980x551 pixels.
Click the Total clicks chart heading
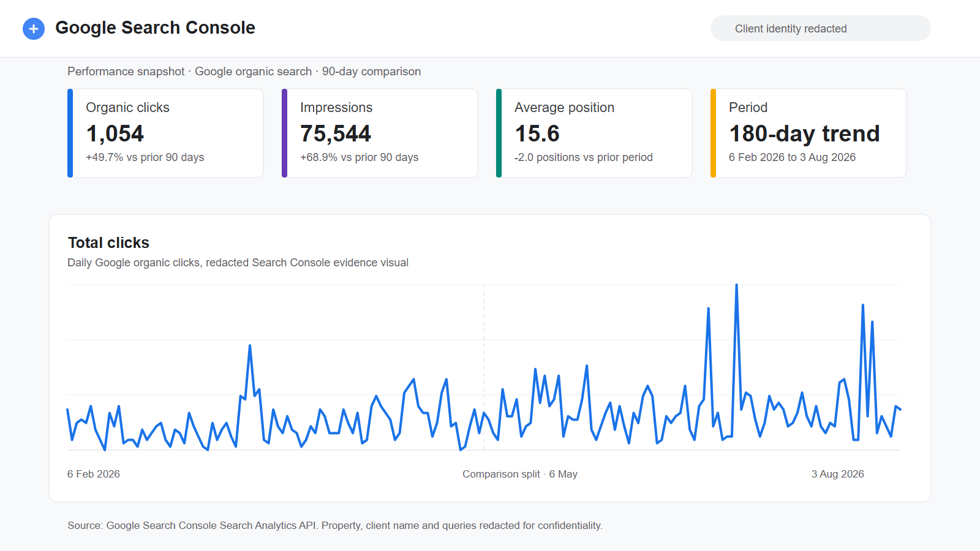pos(108,242)
